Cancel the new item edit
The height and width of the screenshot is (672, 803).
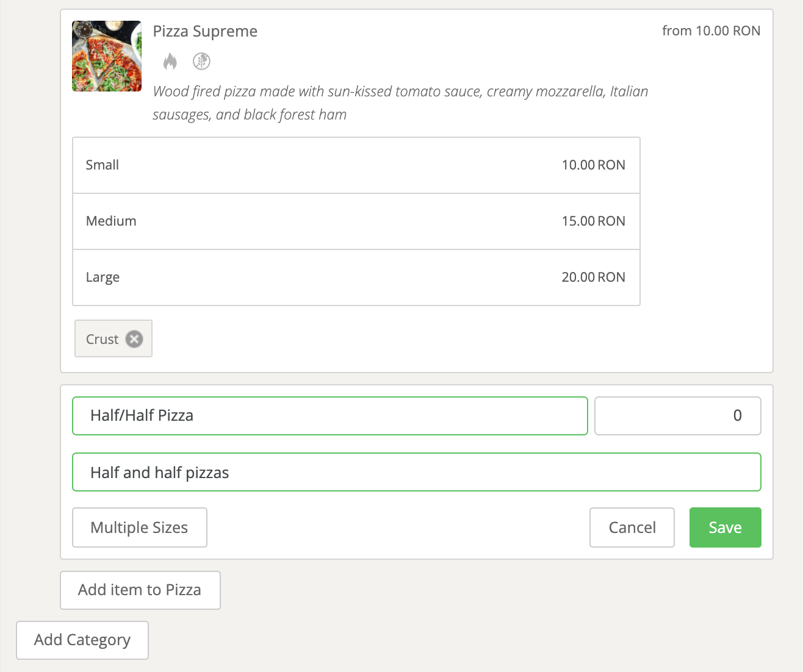point(632,527)
